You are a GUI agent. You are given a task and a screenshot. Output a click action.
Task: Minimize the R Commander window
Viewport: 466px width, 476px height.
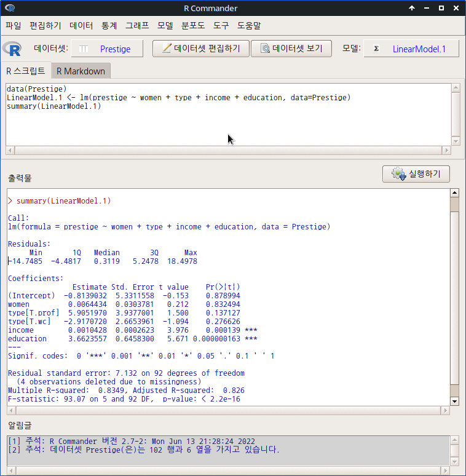(427, 8)
